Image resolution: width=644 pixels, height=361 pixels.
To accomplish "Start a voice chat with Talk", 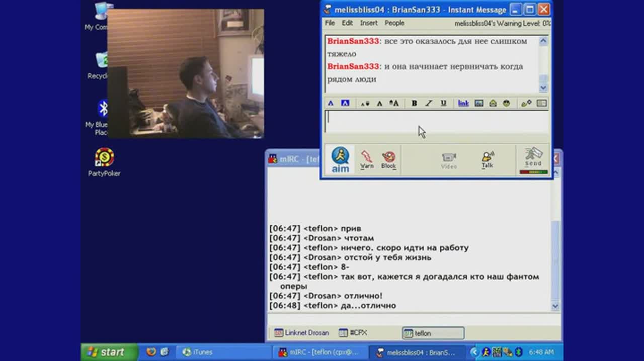I will click(x=487, y=159).
